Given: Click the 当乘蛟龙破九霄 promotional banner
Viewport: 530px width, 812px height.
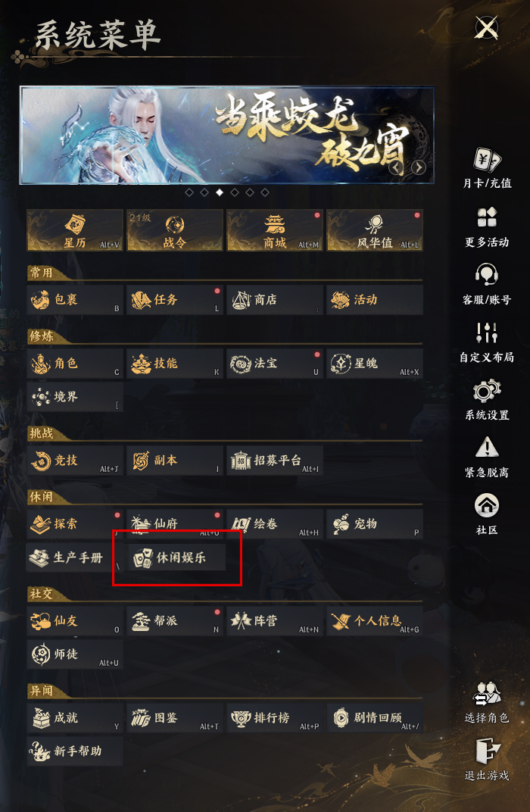Looking at the screenshot, I should [x=226, y=135].
